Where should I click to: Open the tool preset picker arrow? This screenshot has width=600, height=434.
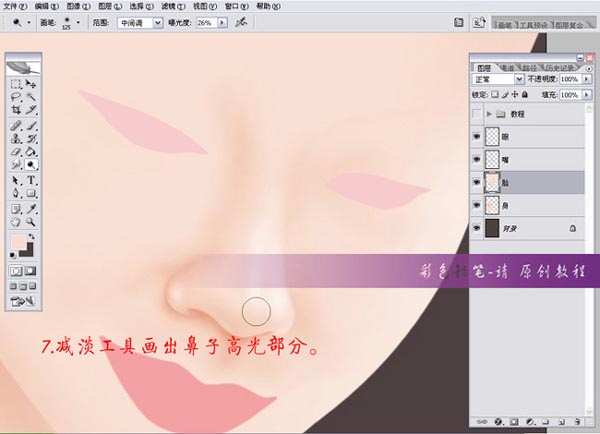coord(29,23)
